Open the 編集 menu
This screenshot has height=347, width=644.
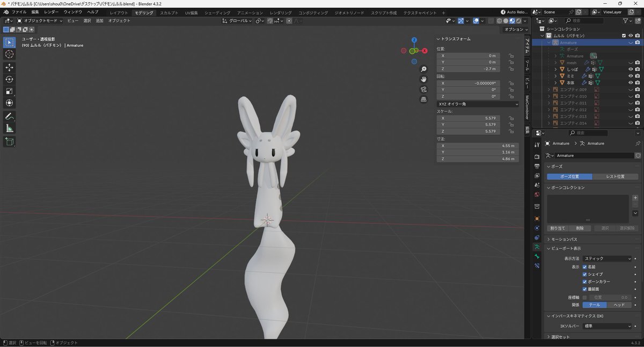pos(35,12)
